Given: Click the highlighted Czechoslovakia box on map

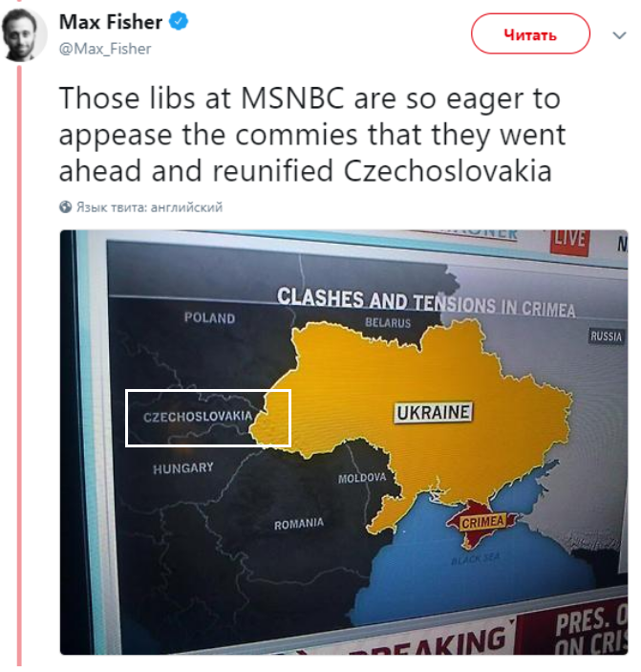Looking at the screenshot, I should 208,418.
